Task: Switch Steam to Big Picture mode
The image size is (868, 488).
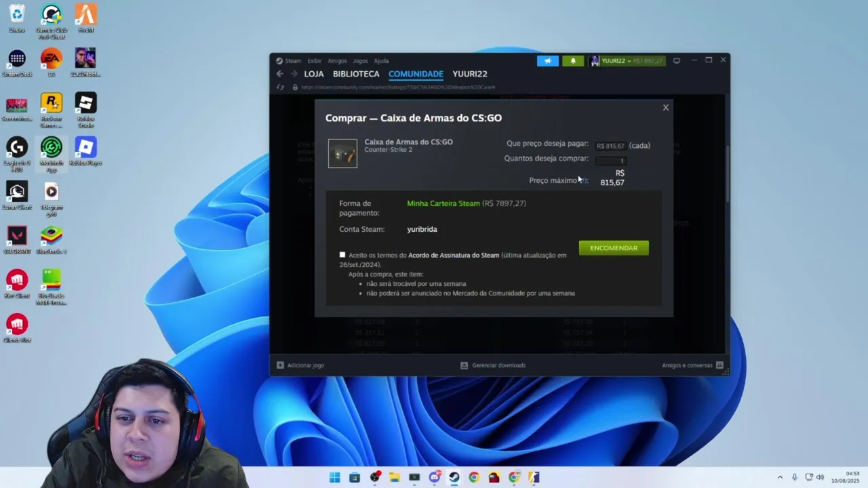Action: 676,61
